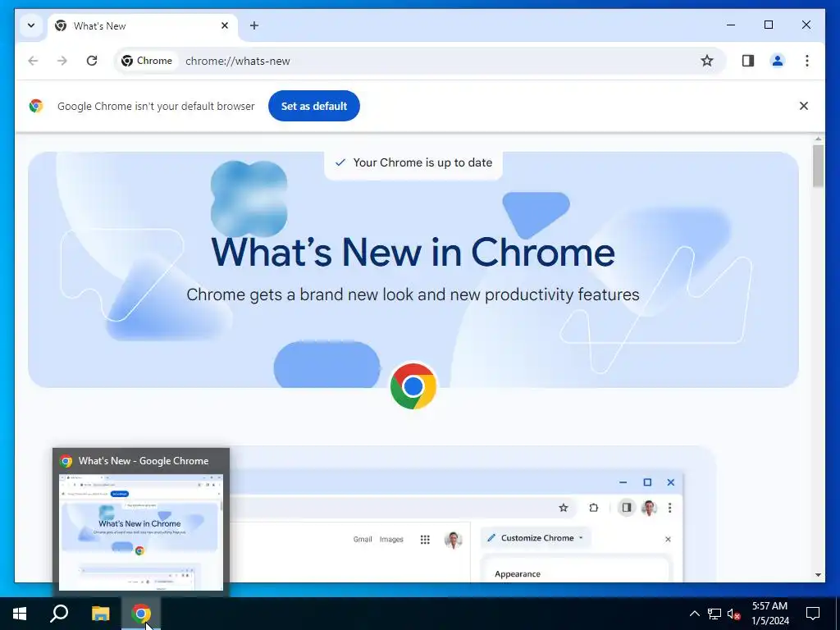This screenshot has width=840, height=630.
Task: Open Chrome's three-dot menu
Action: pos(807,61)
